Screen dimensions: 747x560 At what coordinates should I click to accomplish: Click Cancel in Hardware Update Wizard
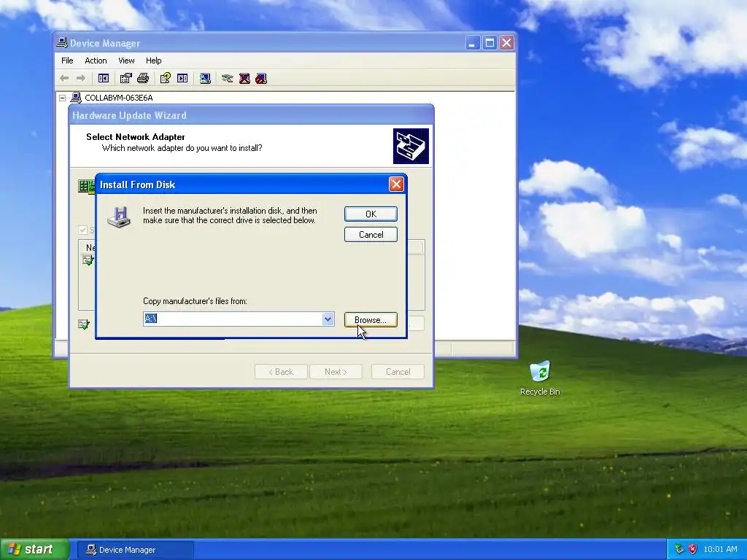398,371
